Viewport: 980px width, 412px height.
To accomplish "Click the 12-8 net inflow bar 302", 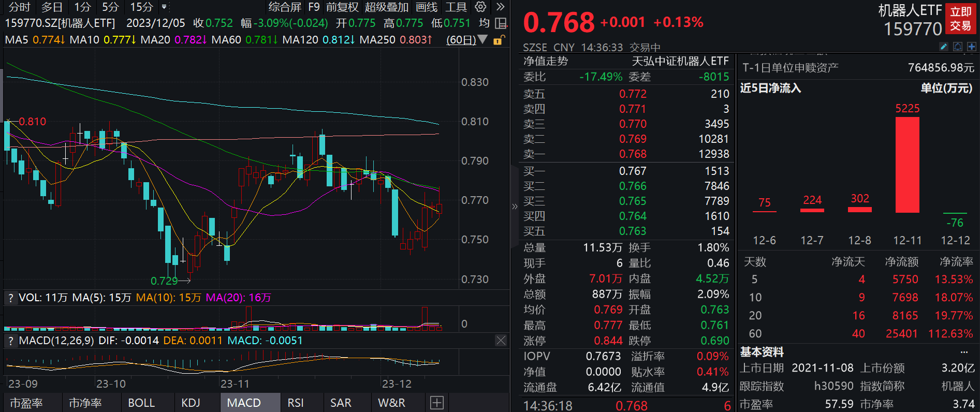I will 860,210.
